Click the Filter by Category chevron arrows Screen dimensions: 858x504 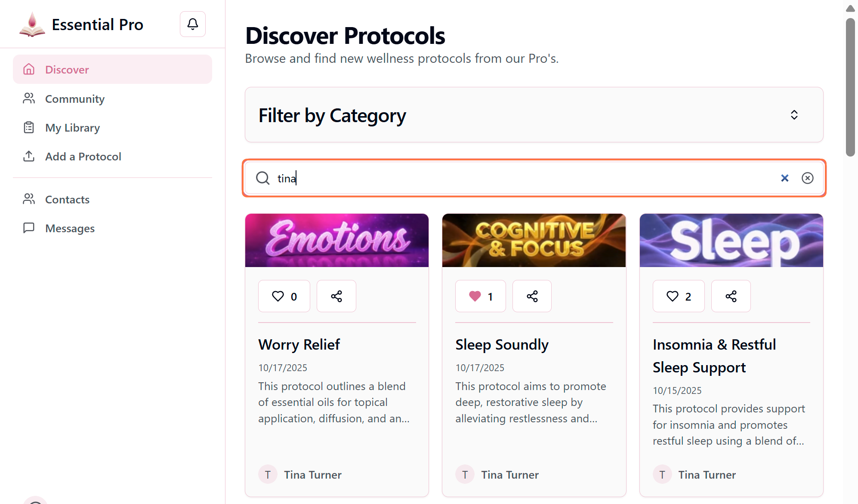click(x=794, y=115)
